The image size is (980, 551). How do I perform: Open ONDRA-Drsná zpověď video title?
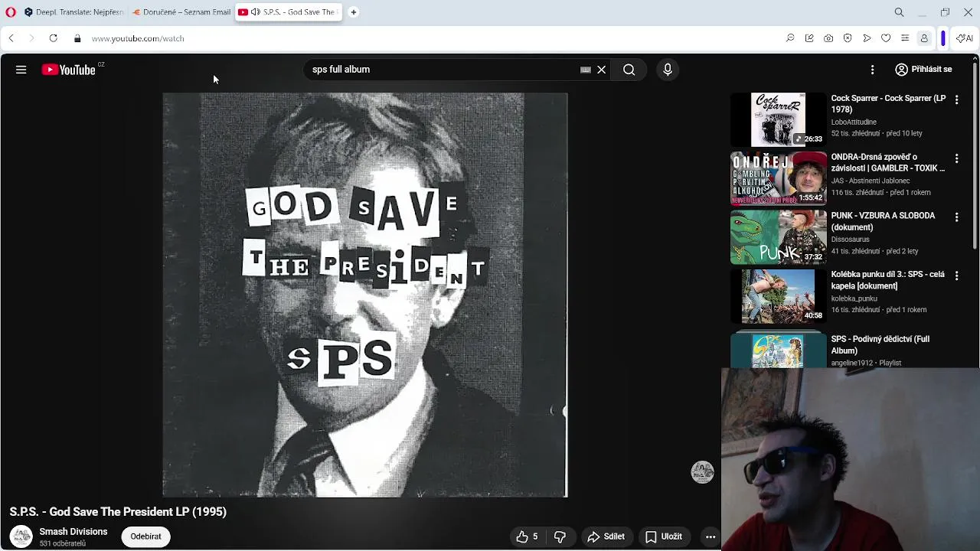coord(888,162)
